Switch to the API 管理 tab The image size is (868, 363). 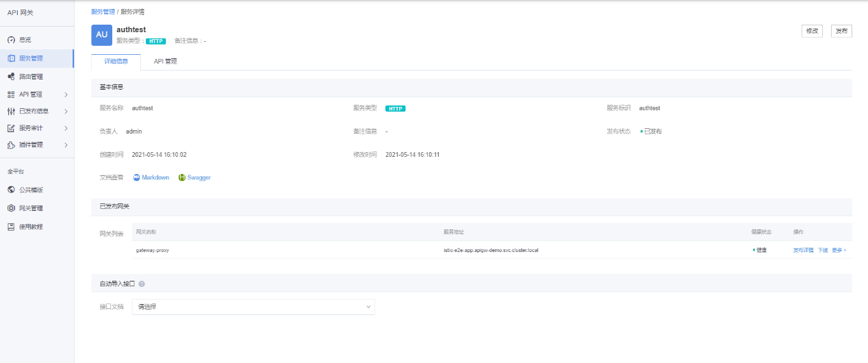click(165, 62)
